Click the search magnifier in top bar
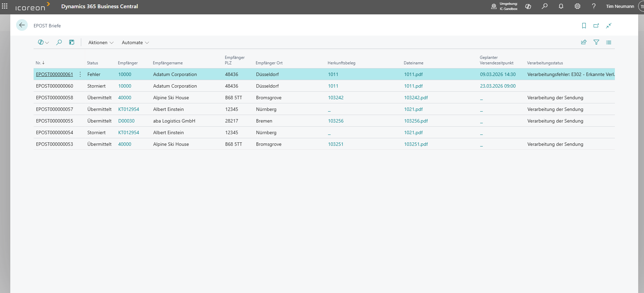The width and height of the screenshot is (644, 293). pyautogui.click(x=545, y=6)
